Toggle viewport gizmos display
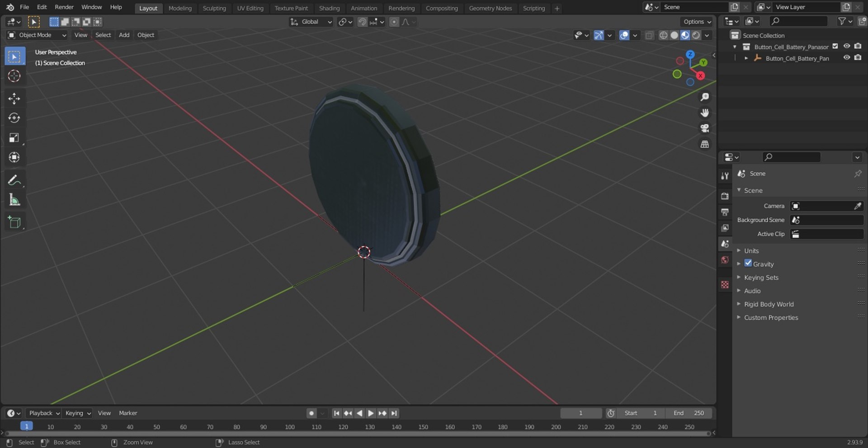The width and height of the screenshot is (868, 448). coord(599,35)
